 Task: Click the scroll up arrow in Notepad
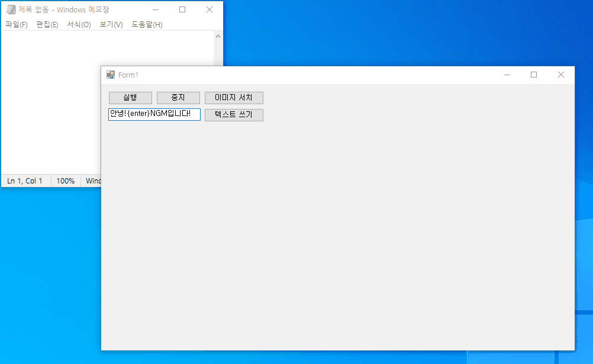pyautogui.click(x=218, y=36)
